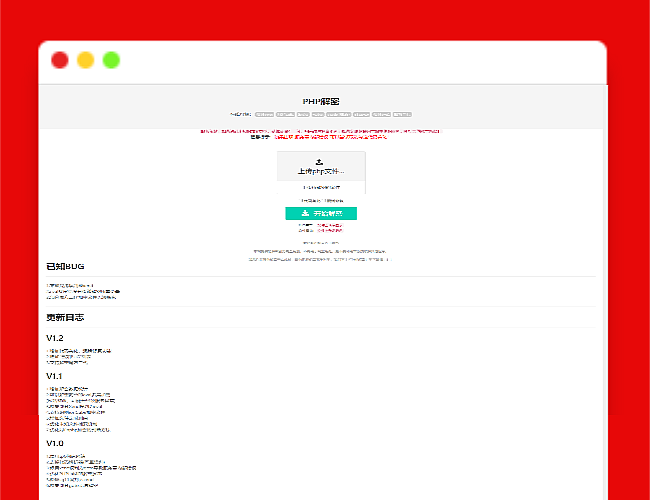Jump to the V1.2 changelog heading
650x500 pixels.
55,339
